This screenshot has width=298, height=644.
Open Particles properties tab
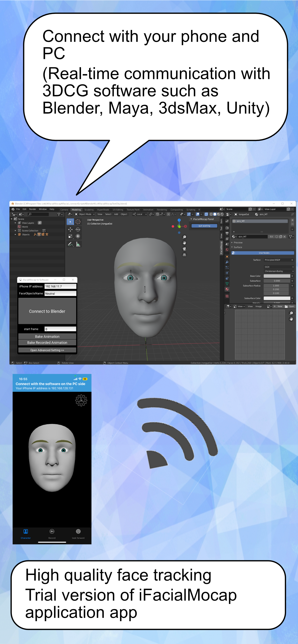point(227,268)
